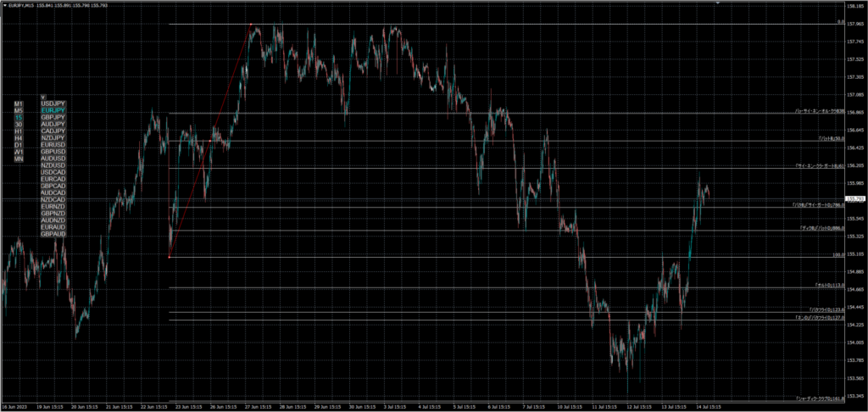Switch to the M1 timeframe
This screenshot has width=868, height=412.
pyautogui.click(x=19, y=103)
